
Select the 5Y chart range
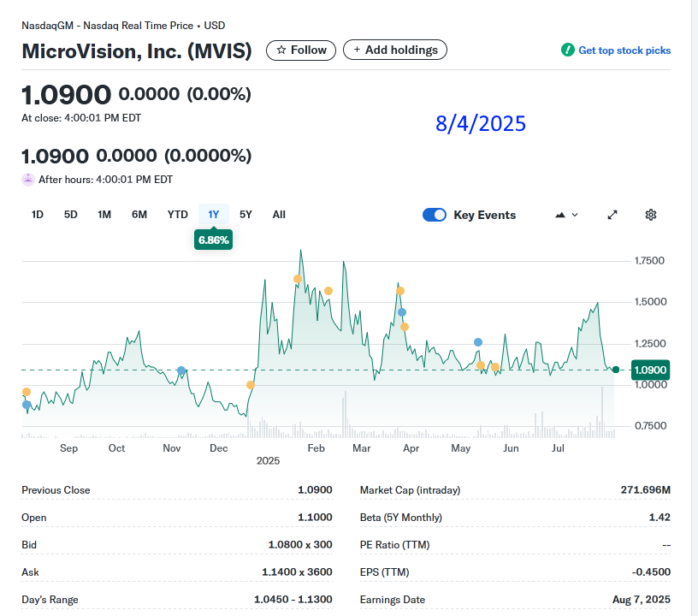click(x=245, y=215)
